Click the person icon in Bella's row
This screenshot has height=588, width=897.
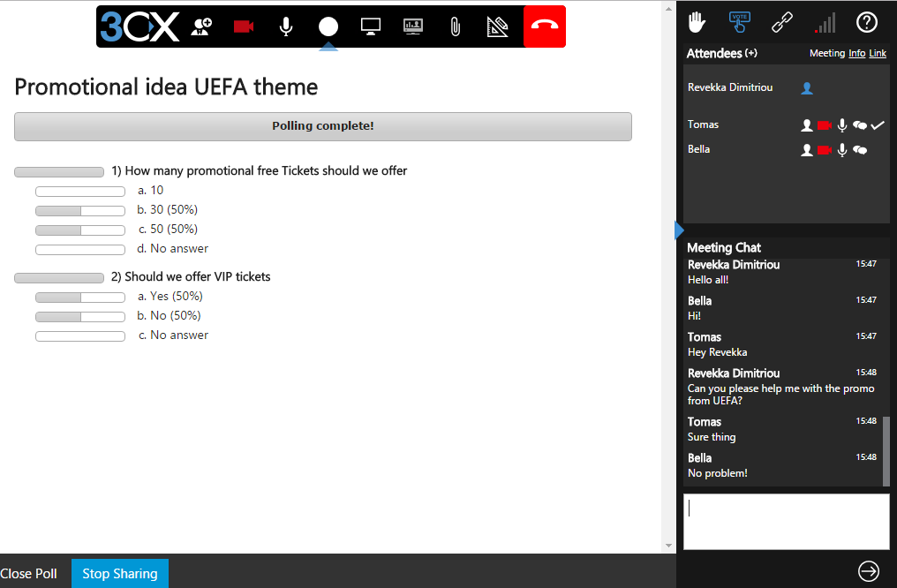point(807,150)
